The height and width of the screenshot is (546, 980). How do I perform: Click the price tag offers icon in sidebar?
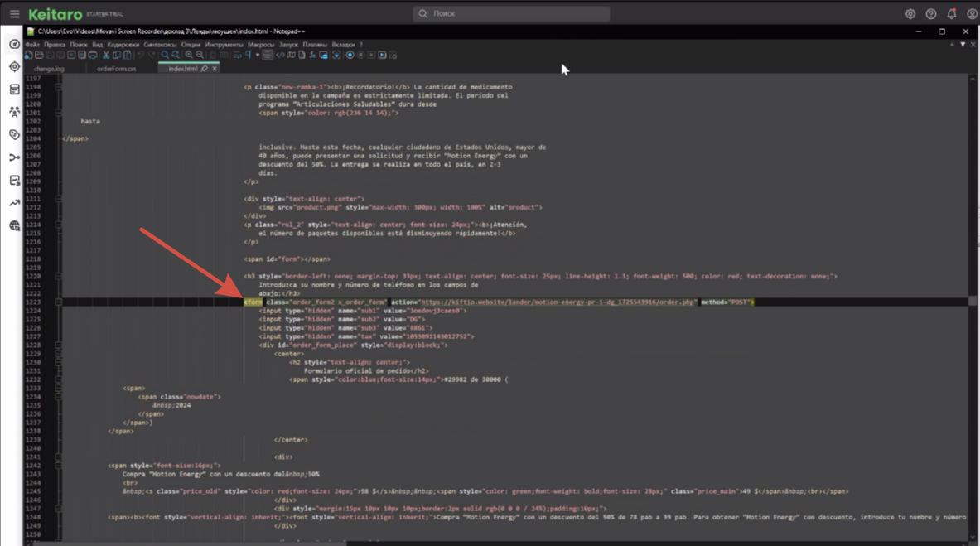pos(14,134)
